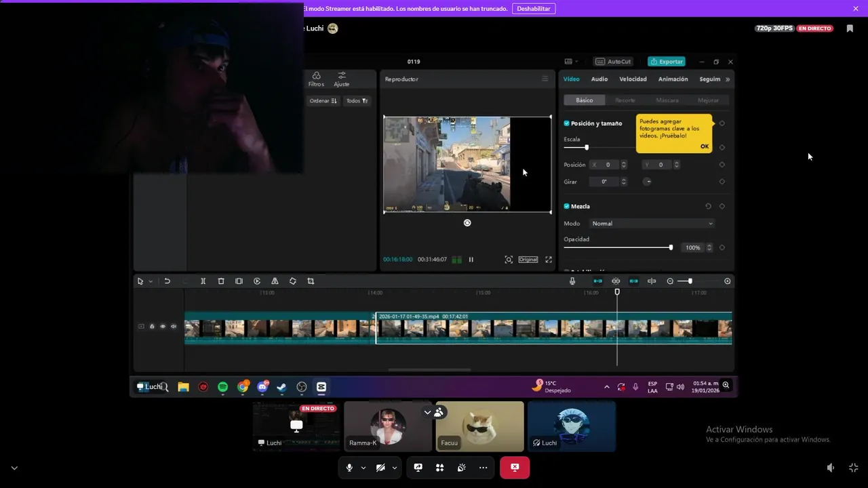
Task: Add a keyframe for Opacidad
Action: tap(722, 247)
